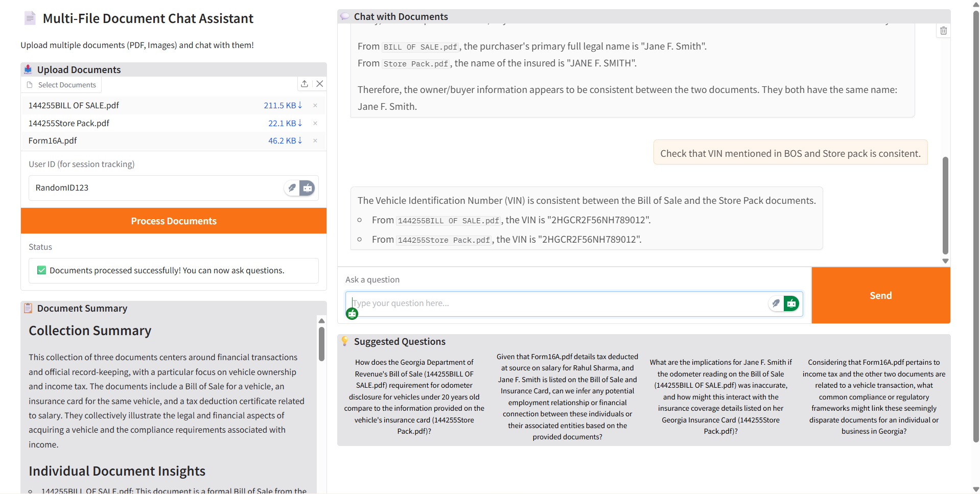Clear all uploaded files with the X icon
980x494 pixels.
click(320, 84)
